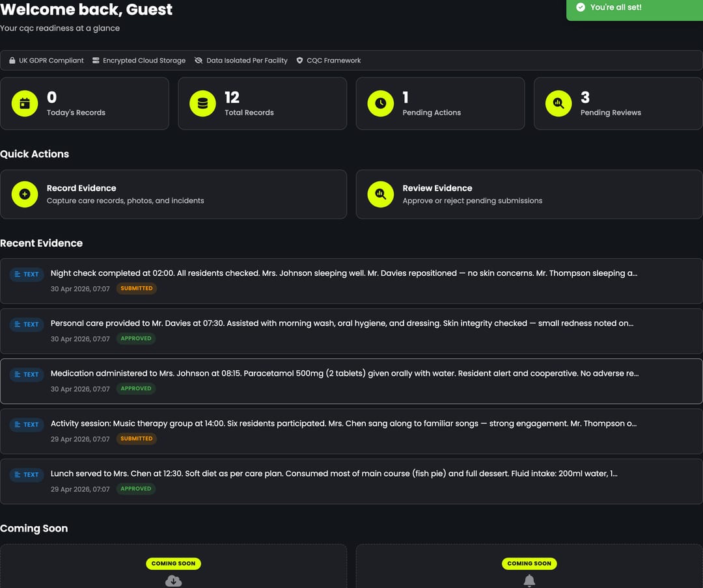Click the Coming Soon section heading
This screenshot has width=703, height=588.
tap(34, 528)
